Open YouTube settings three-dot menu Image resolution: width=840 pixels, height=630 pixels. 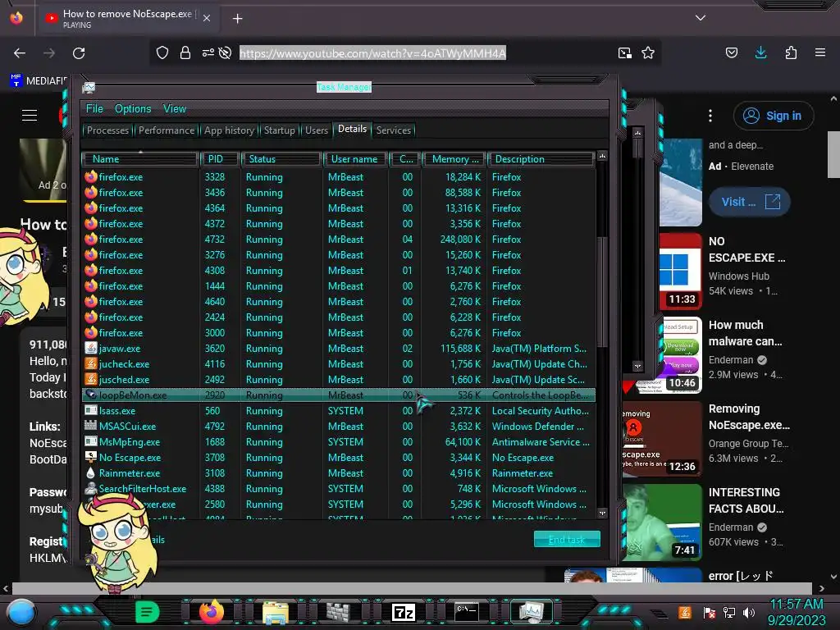tap(710, 115)
